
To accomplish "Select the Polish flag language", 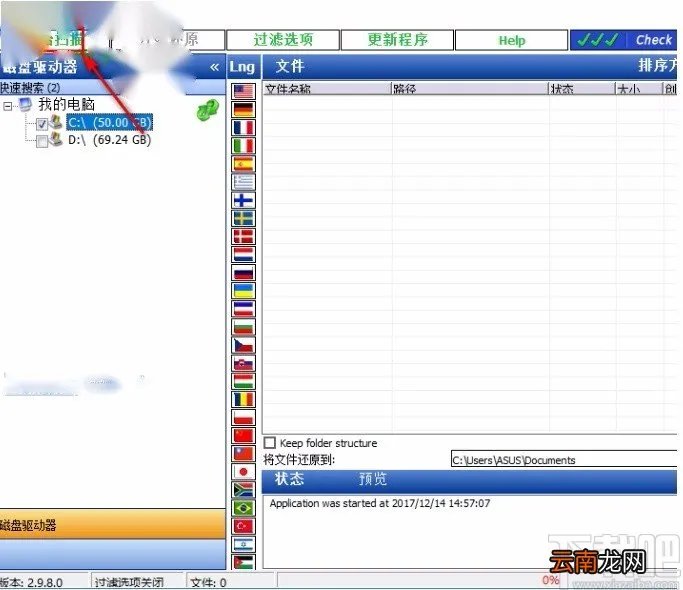I will 243,417.
